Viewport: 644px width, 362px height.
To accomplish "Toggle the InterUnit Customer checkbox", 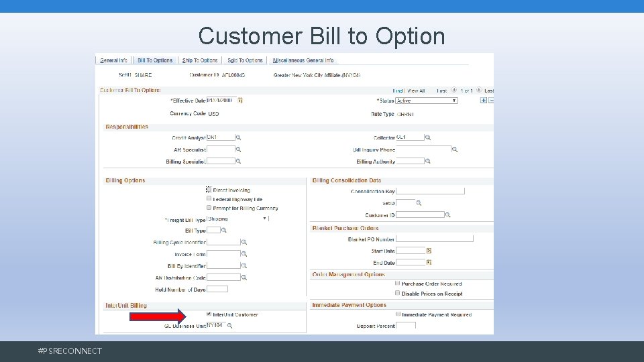I will pos(209,314).
